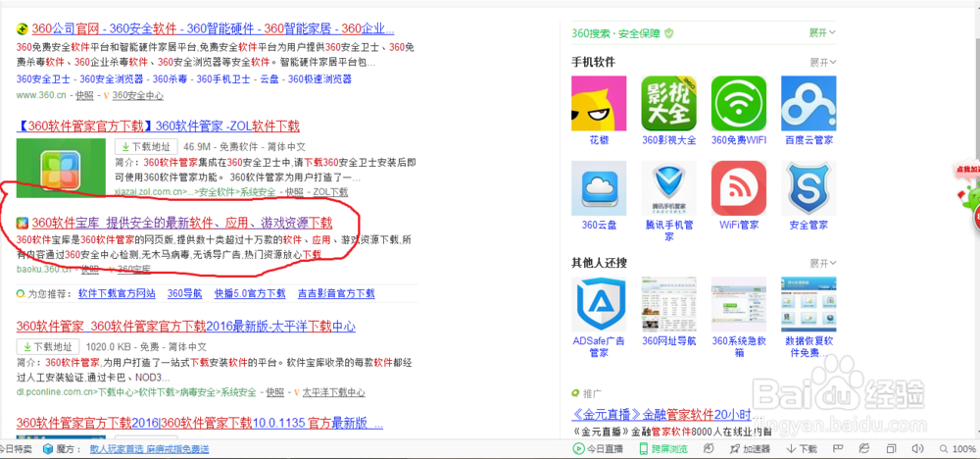The image size is (980, 459).
Task: Open 快照 next to www.360.cn
Action: 84,96
